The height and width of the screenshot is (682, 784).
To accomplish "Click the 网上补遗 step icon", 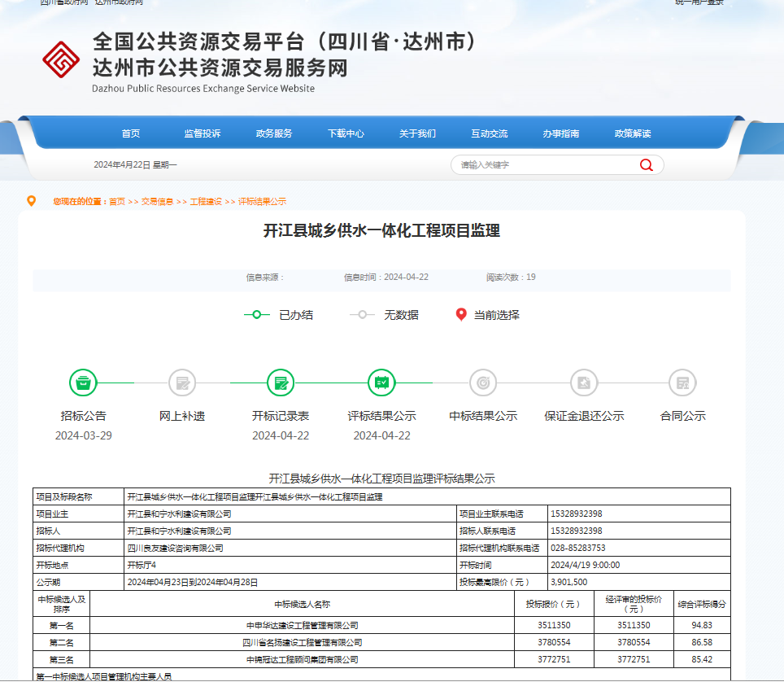I will (x=182, y=383).
